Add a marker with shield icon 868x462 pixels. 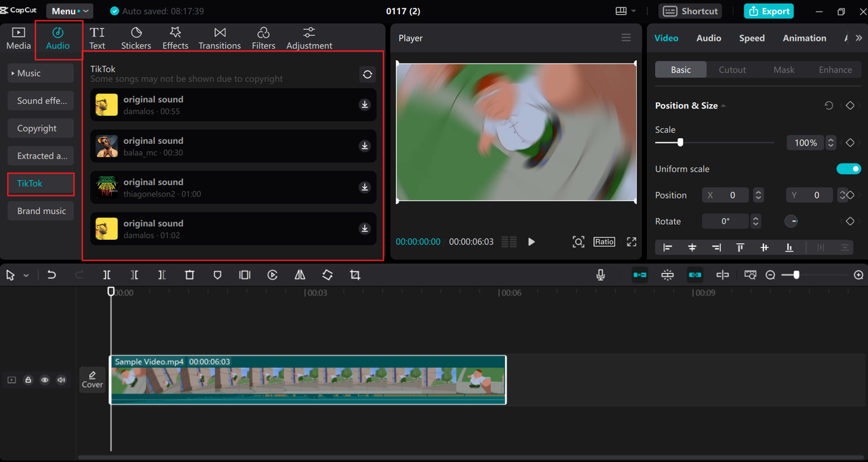coord(218,275)
